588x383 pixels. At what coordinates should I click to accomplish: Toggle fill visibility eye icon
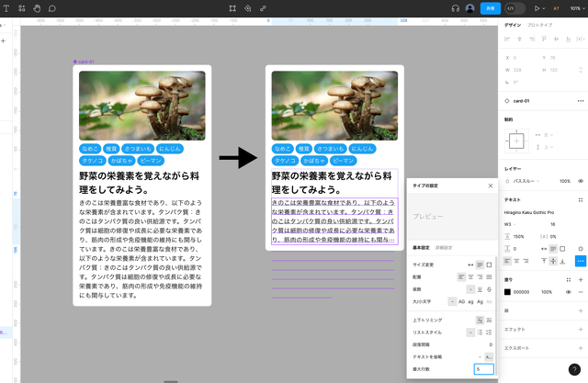(x=566, y=292)
